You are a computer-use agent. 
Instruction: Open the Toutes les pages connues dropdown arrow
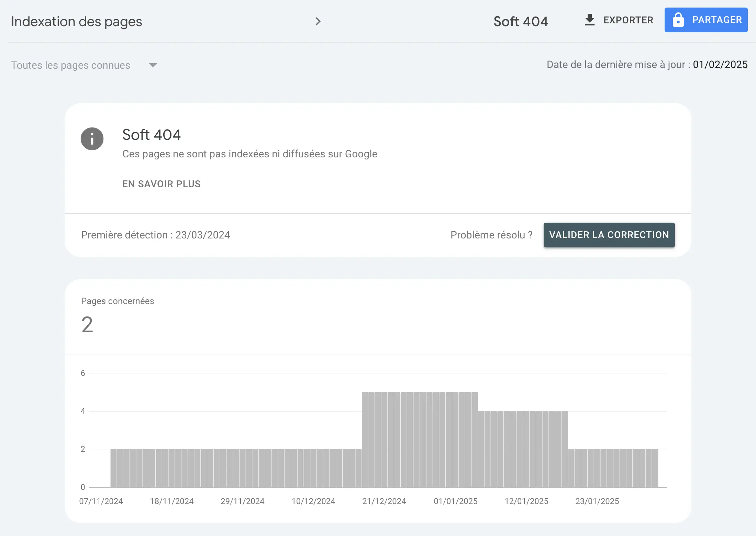[x=153, y=65]
